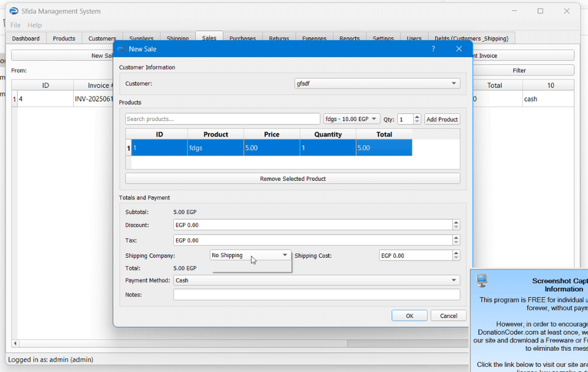Click the New Sale dialog help question mark

pyautogui.click(x=433, y=49)
